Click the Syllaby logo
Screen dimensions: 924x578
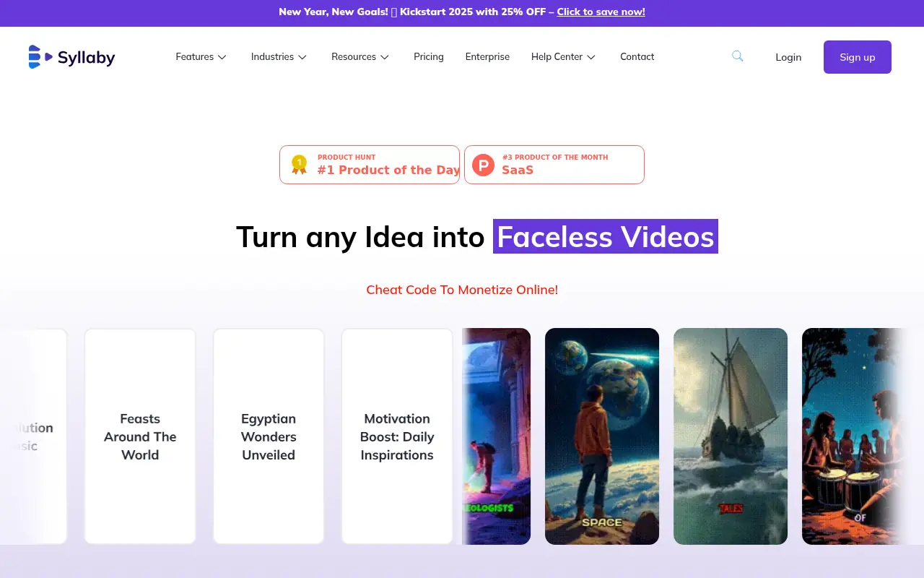[71, 56]
